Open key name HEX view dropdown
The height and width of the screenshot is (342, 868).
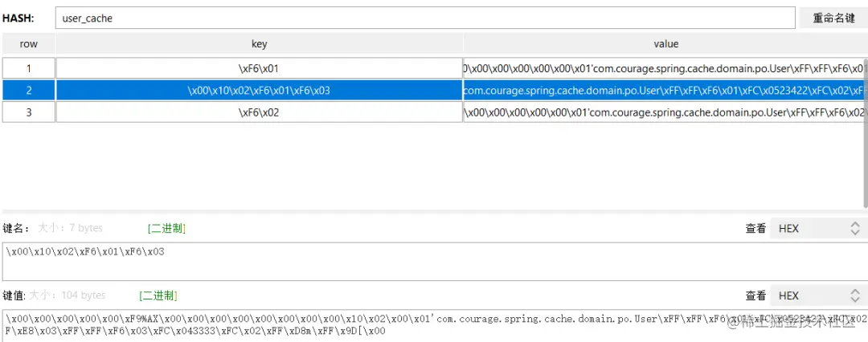[x=819, y=228]
